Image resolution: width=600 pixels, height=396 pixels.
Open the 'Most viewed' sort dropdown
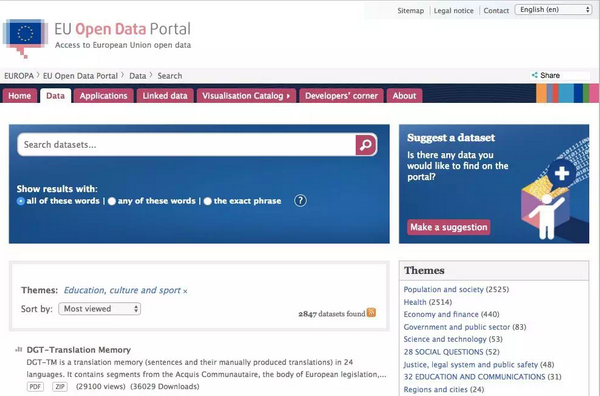99,309
